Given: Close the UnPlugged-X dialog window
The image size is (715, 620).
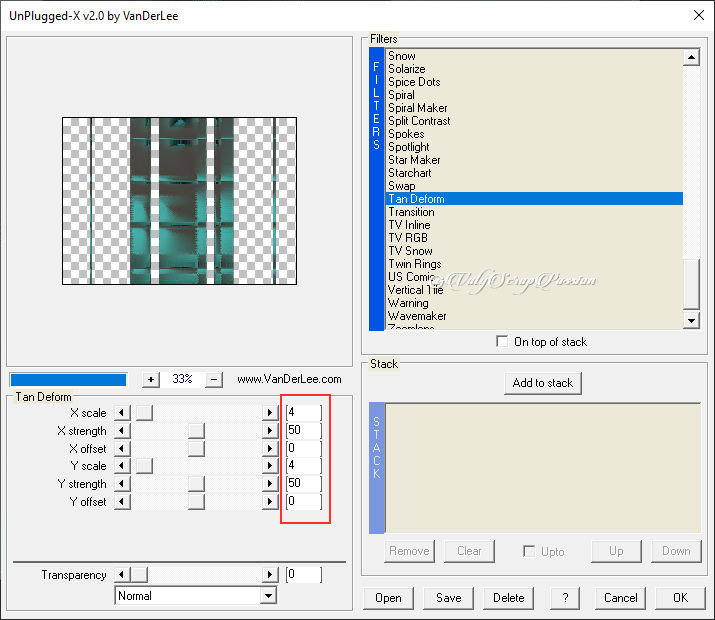Looking at the screenshot, I should pos(698,16).
